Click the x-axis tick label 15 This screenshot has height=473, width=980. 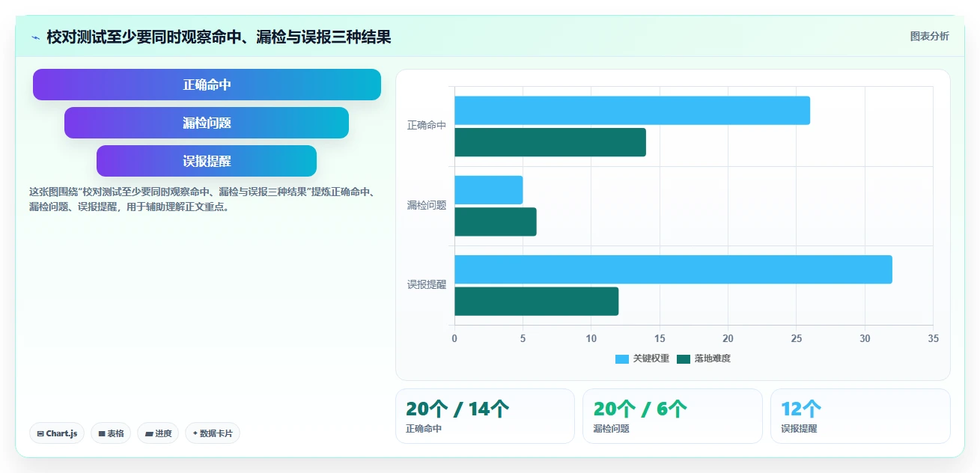660,338
